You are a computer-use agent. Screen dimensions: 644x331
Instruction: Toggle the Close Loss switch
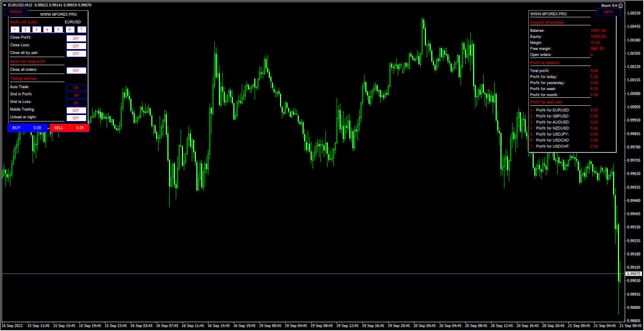point(76,46)
